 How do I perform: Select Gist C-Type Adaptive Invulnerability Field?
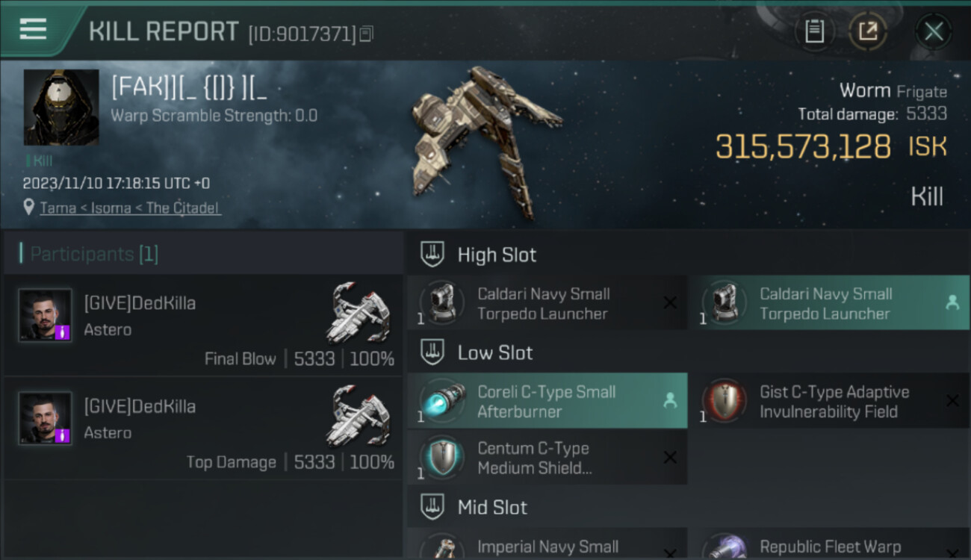coord(829,401)
